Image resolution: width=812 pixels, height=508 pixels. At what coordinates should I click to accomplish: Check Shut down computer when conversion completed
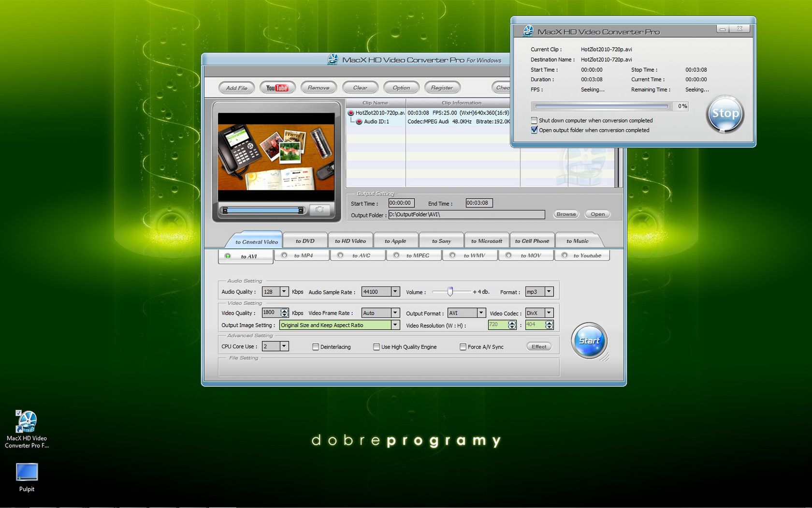[534, 120]
